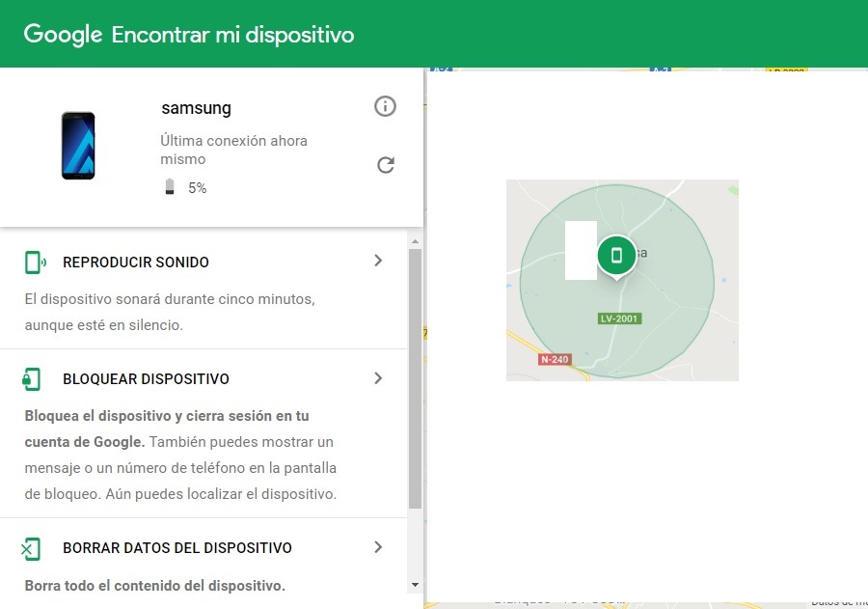Refresh the device location
The width and height of the screenshot is (868, 609).
click(x=386, y=165)
